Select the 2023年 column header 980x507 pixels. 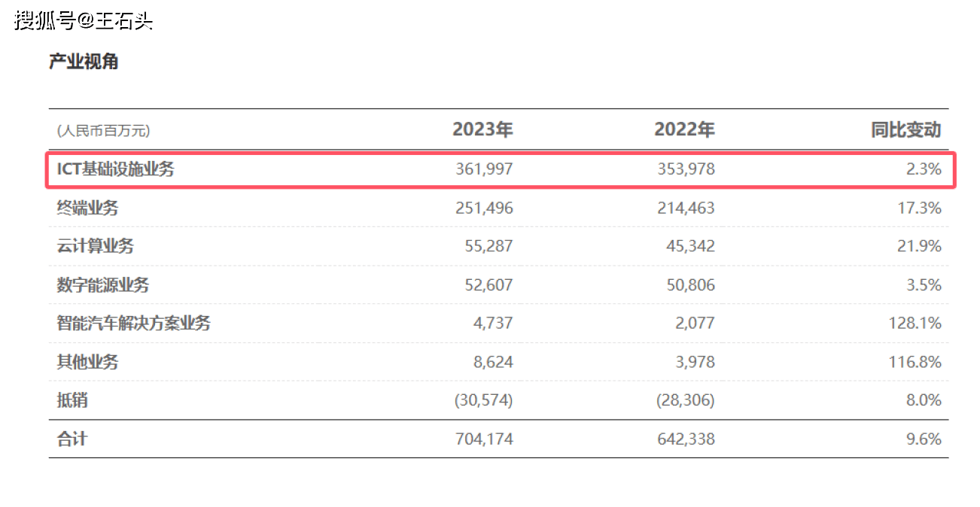coord(482,129)
